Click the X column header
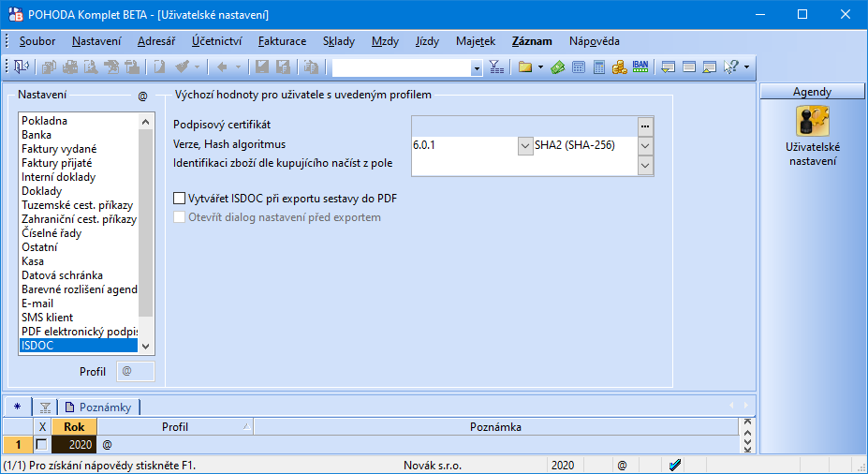 [42, 426]
